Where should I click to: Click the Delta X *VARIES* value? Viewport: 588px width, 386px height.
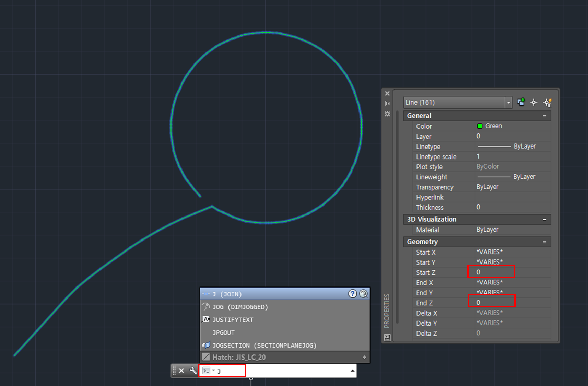click(x=513, y=313)
